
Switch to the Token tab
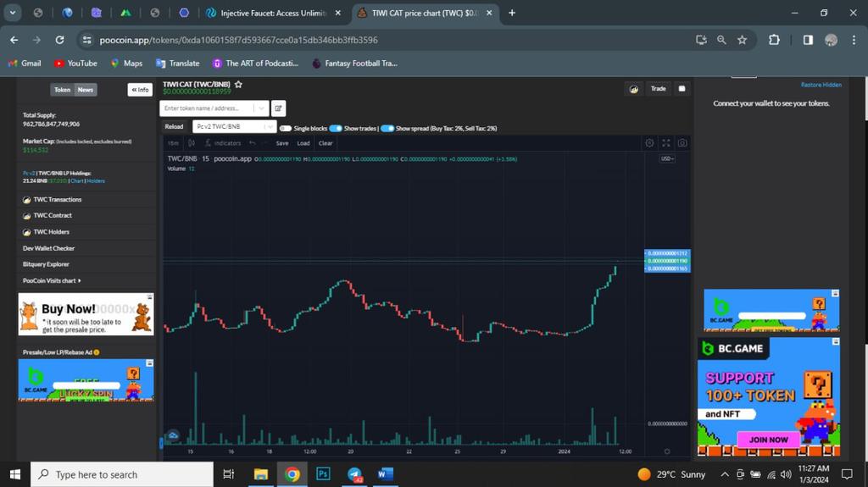(62, 90)
